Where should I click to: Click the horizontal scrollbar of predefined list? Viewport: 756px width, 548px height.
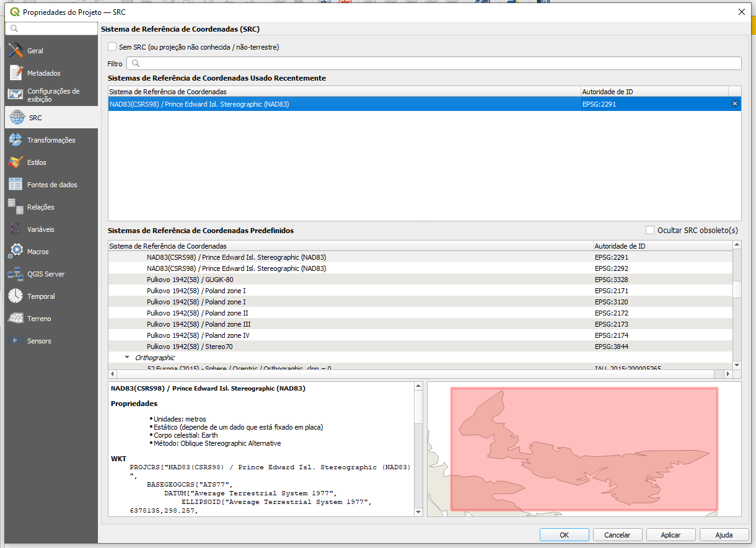coord(415,374)
